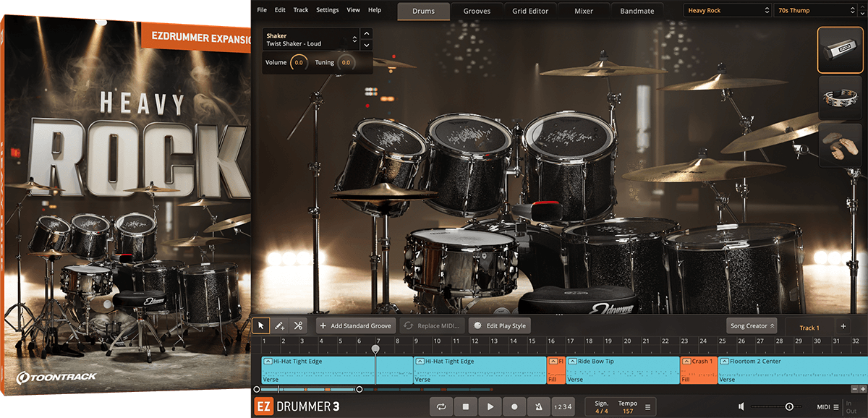Pick the shaker percussion instrument thumbnail

pos(839,50)
